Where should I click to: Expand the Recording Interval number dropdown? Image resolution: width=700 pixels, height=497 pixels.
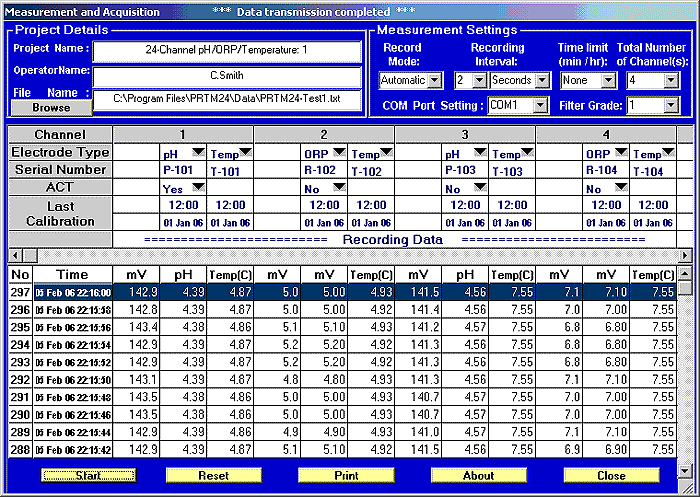479,81
